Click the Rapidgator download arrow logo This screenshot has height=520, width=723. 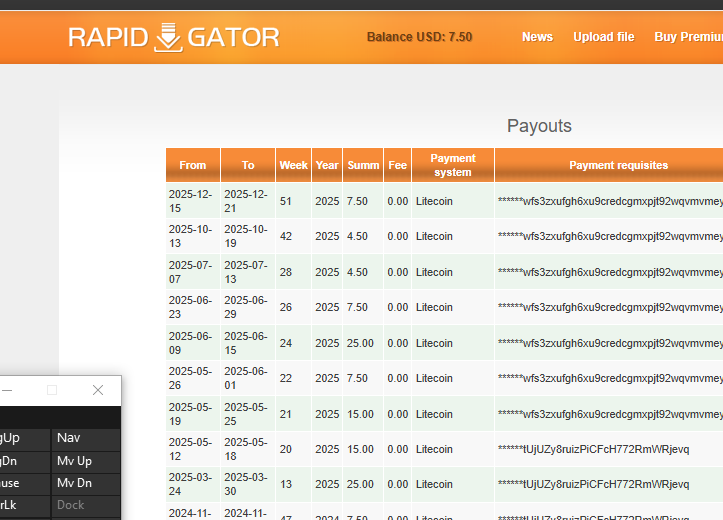pyautogui.click(x=169, y=38)
